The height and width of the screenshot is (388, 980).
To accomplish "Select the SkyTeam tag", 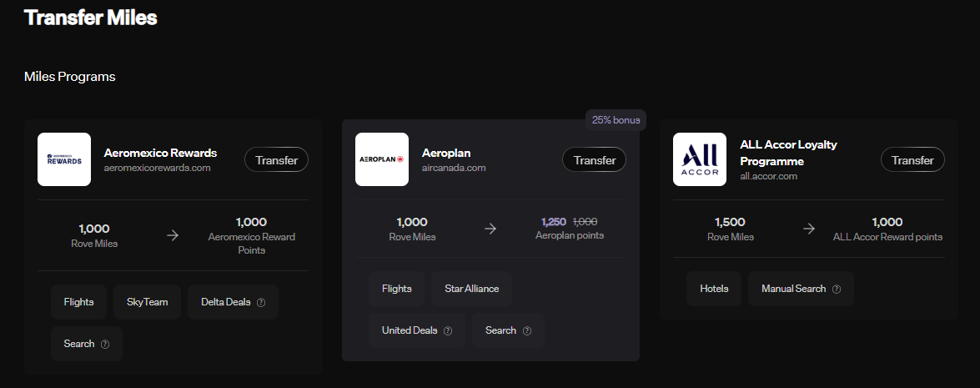I will click(x=148, y=302).
